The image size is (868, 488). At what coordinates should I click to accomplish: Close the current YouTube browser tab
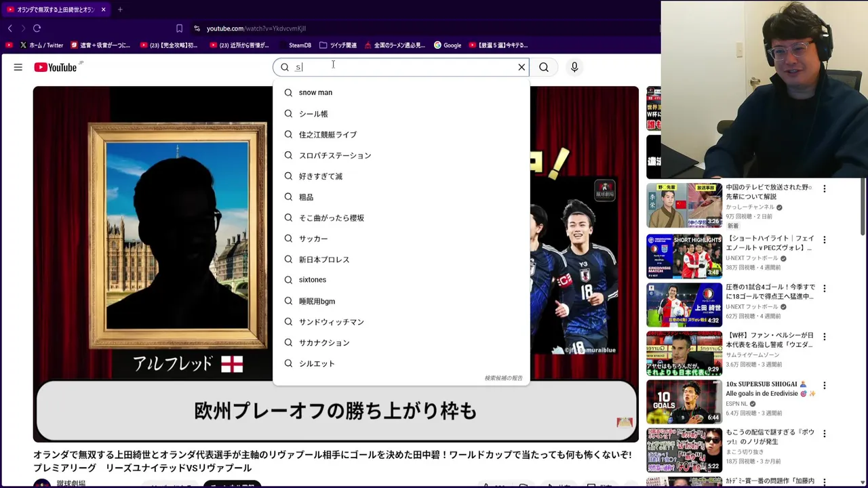103,9
